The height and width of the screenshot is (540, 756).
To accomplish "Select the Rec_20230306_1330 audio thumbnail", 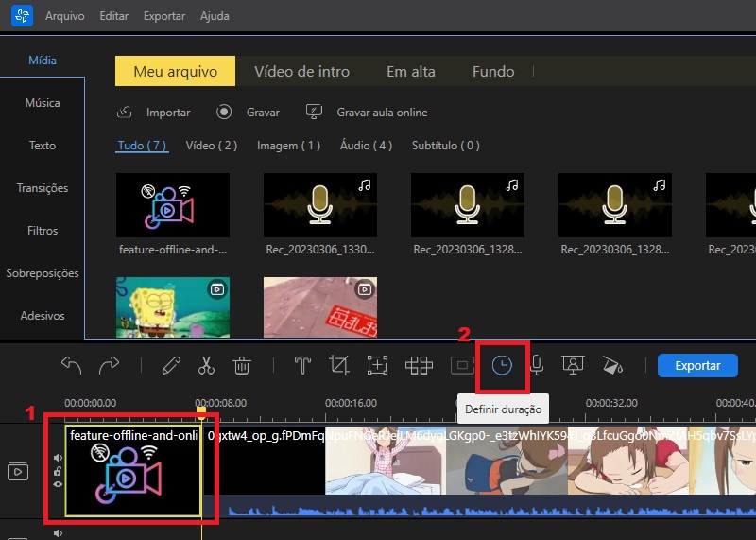I will point(320,205).
